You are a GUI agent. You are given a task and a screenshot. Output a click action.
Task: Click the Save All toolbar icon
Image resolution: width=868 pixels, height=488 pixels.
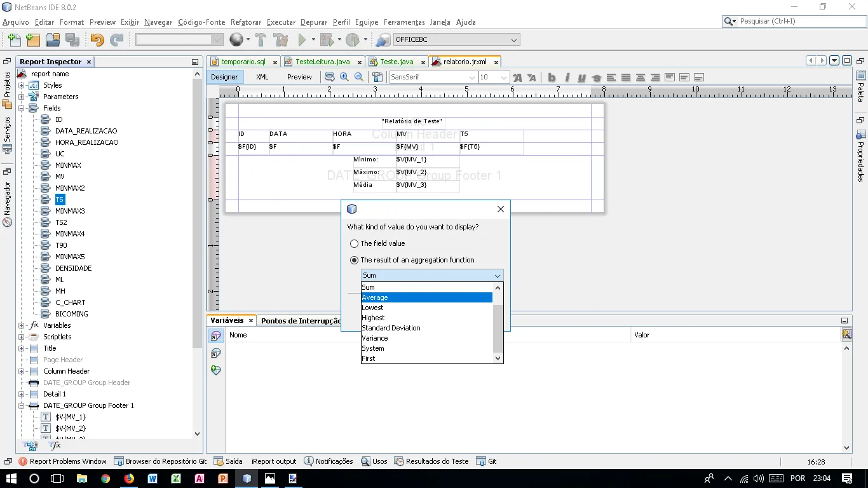72,40
